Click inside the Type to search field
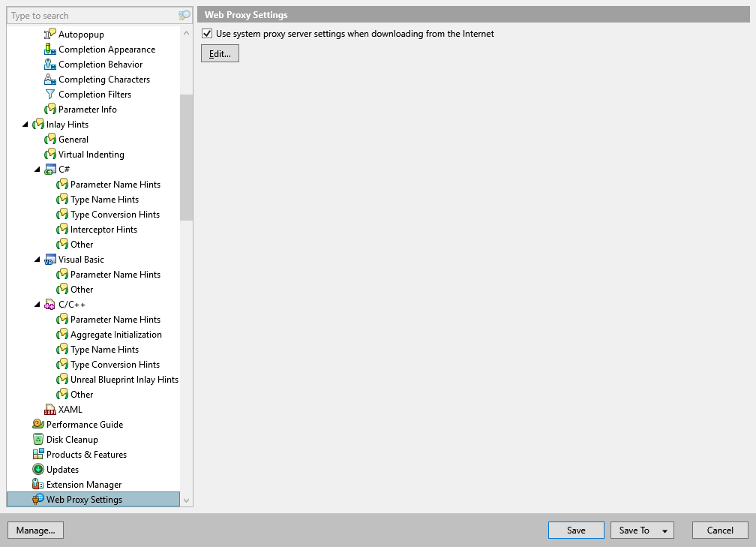Viewport: 756px width, 547px height. [90, 15]
